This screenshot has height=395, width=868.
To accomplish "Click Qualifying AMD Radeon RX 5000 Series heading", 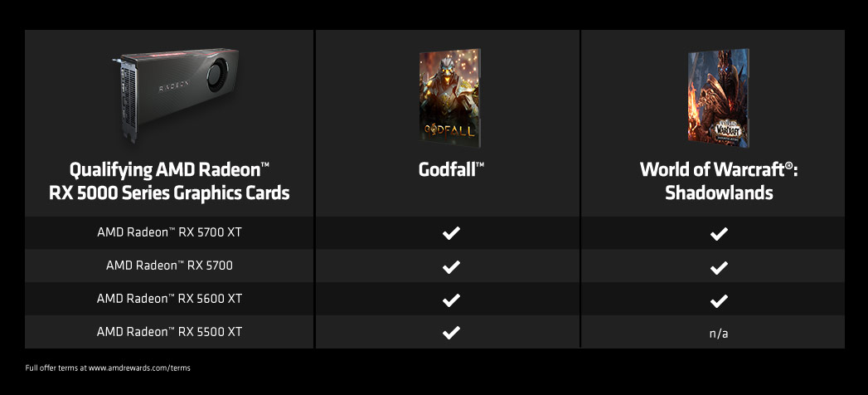I will pos(169,181).
